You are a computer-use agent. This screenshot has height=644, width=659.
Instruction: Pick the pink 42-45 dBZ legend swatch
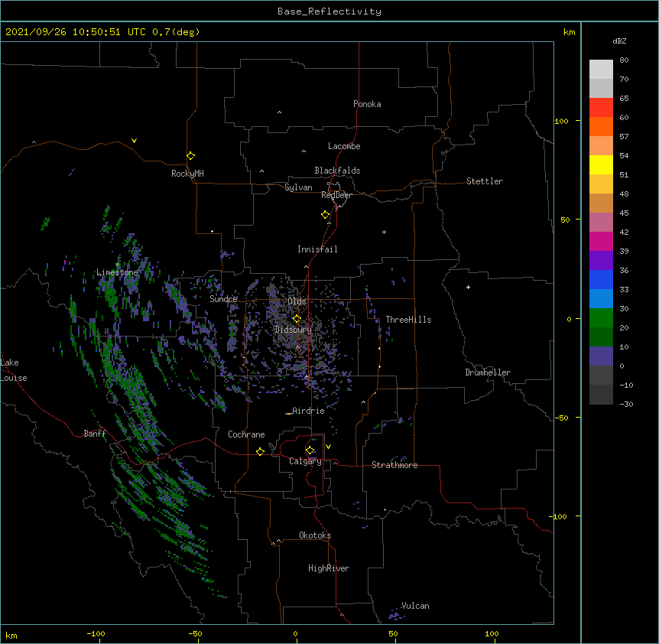coord(601,222)
